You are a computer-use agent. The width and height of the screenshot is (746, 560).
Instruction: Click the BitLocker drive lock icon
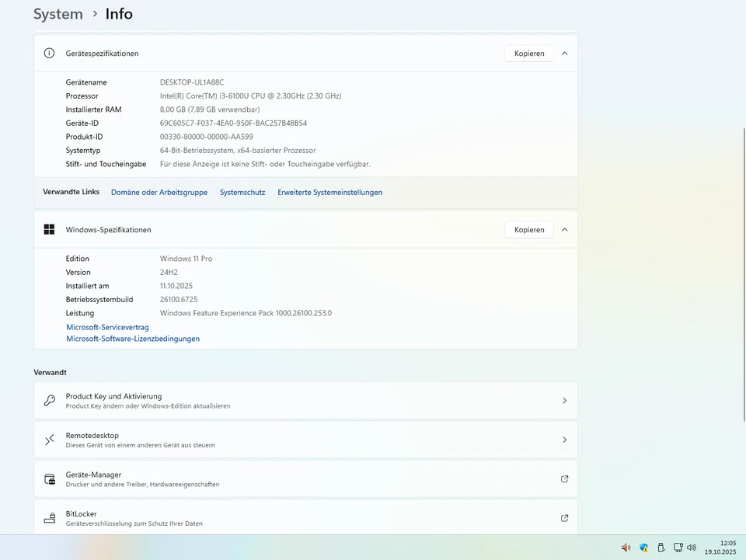(x=50, y=518)
